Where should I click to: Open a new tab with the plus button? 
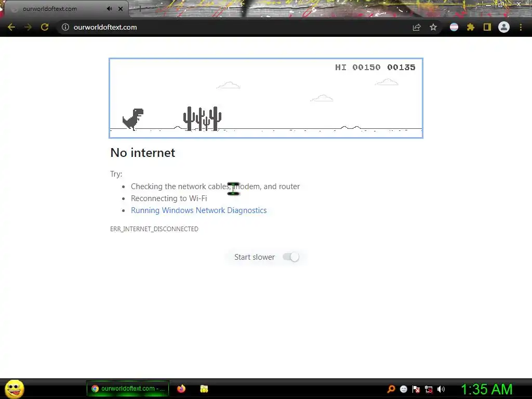140,9
